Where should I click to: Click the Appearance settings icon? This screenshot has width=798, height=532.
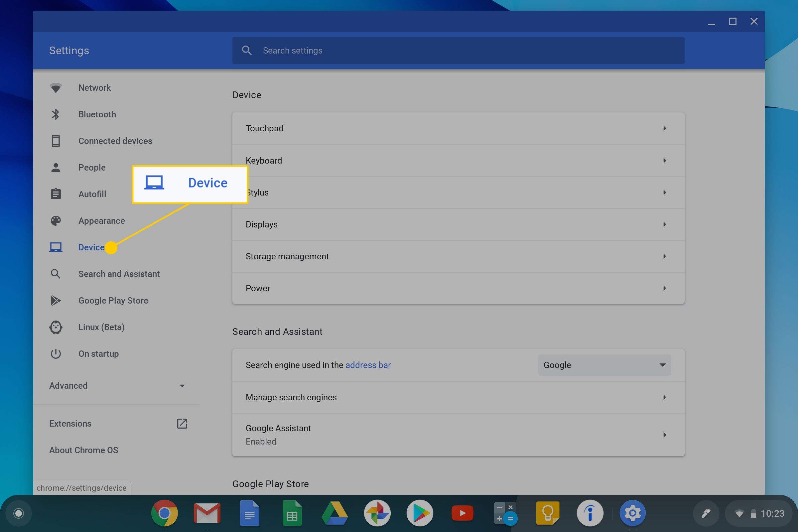(56, 220)
